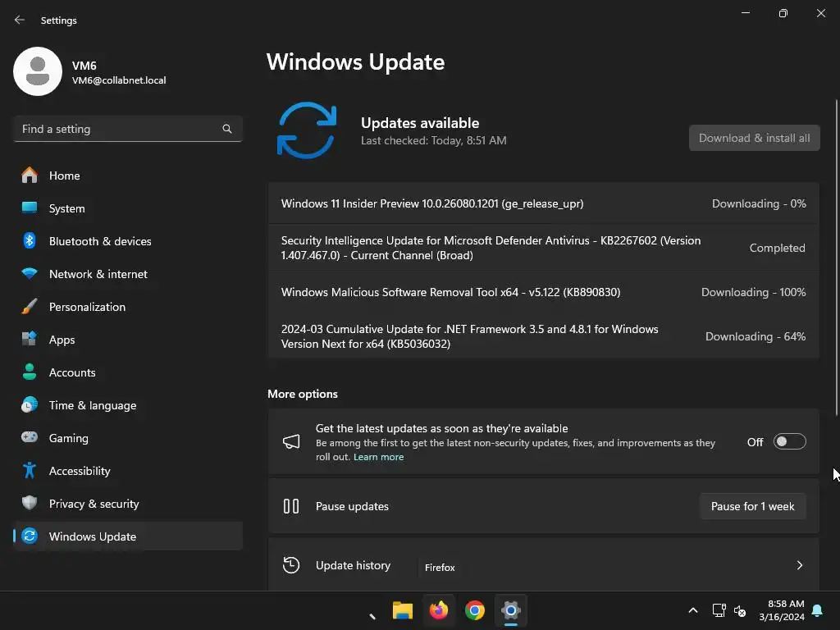Click Windows Malicious Software Removal Tool row

(543, 292)
